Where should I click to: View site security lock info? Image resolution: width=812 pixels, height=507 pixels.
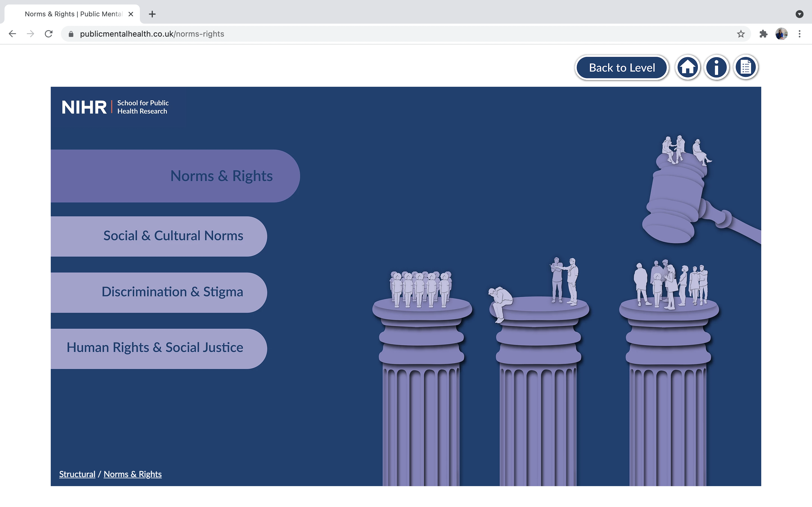coord(71,34)
